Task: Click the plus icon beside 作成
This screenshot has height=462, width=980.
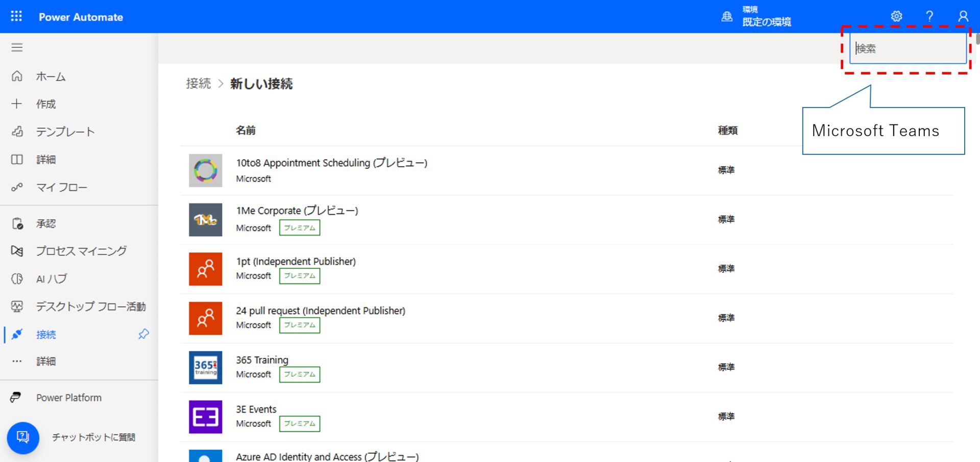Action: 17,104
